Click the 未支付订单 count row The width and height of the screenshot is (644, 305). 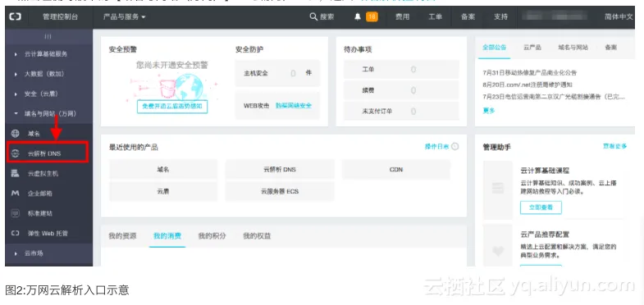click(401, 112)
